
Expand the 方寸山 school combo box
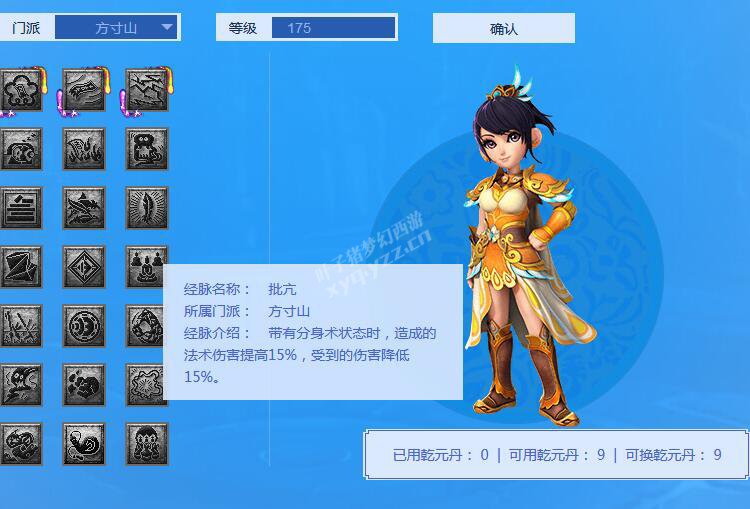(116, 27)
